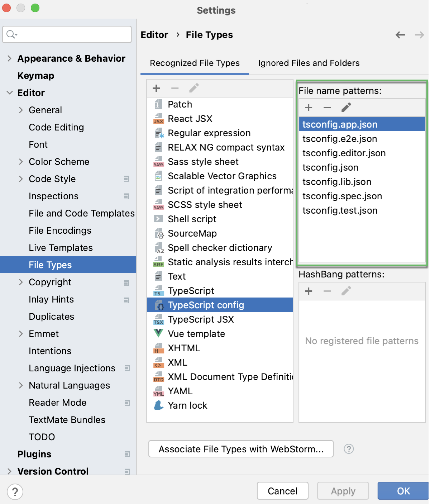
Task: Open the Recognized File Types tab
Action: [195, 63]
